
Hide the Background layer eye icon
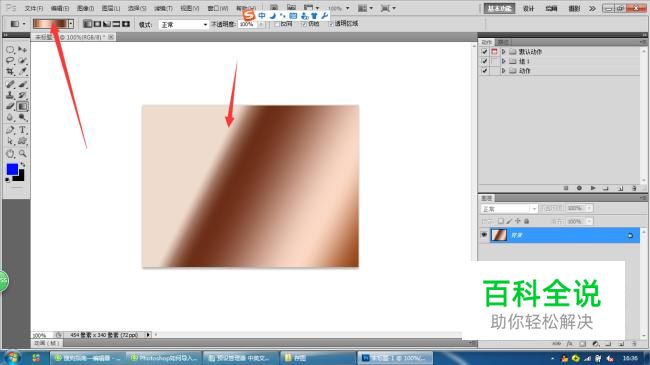click(x=484, y=235)
